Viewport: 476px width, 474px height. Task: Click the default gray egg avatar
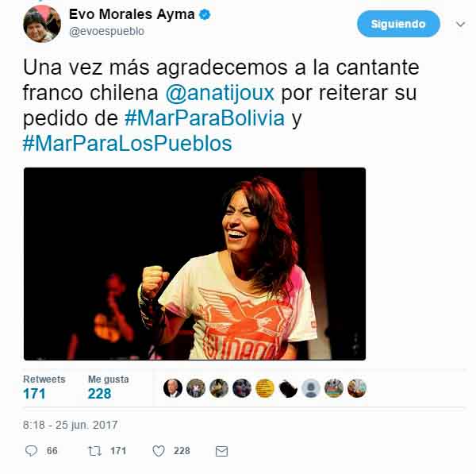pyautogui.click(x=311, y=388)
